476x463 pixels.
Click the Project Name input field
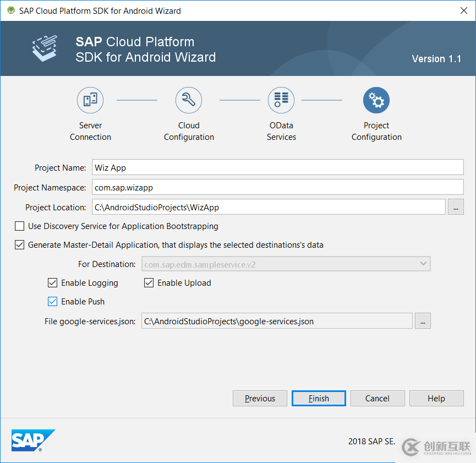tap(277, 167)
